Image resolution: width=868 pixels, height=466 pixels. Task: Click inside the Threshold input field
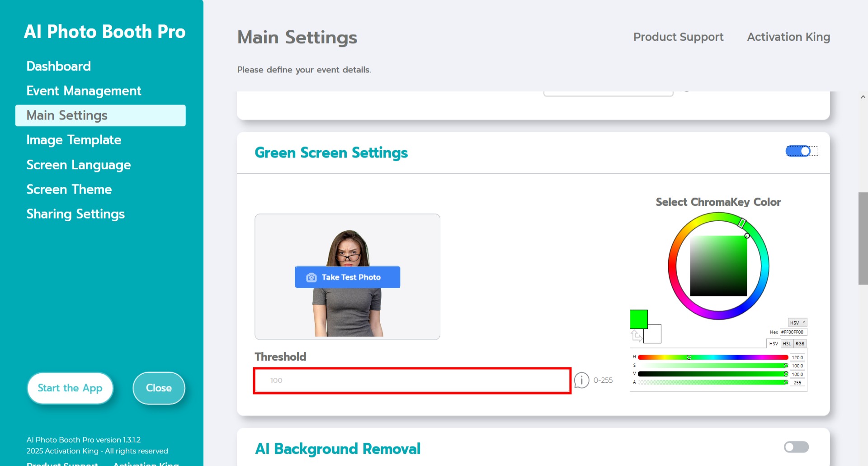(412, 380)
